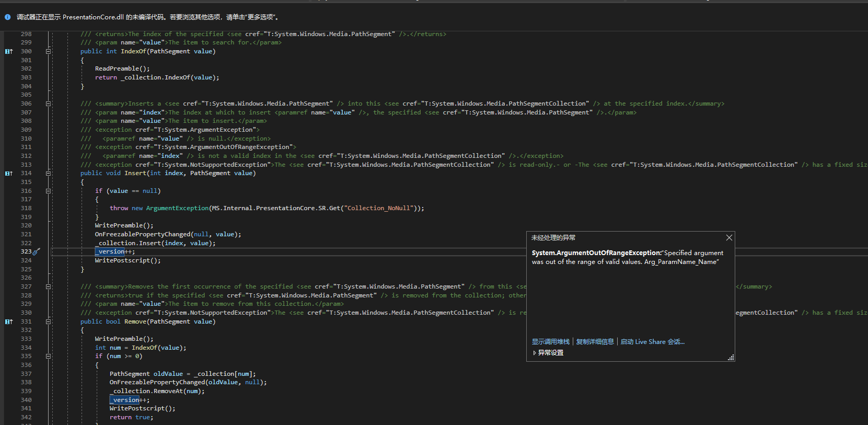Collapse the if (value == null) block at line 316
This screenshot has width=868, height=425.
point(48,191)
